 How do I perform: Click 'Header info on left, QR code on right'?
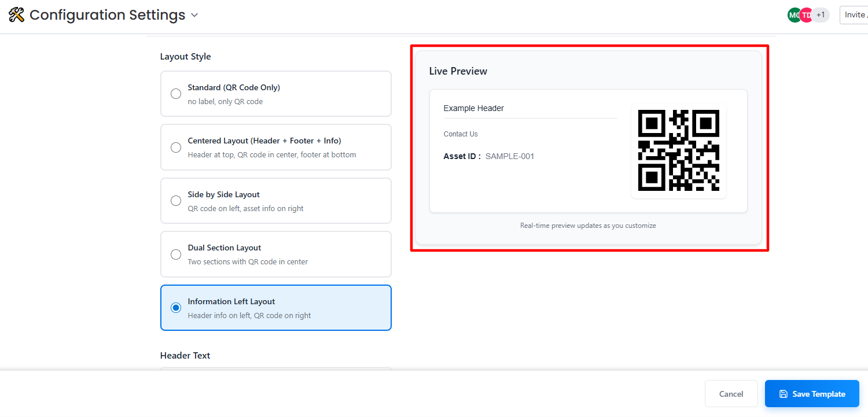click(x=249, y=316)
